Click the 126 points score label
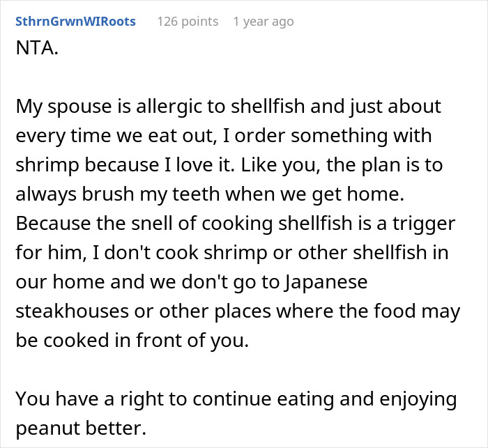Image resolution: width=488 pixels, height=448 pixels. coord(188,22)
